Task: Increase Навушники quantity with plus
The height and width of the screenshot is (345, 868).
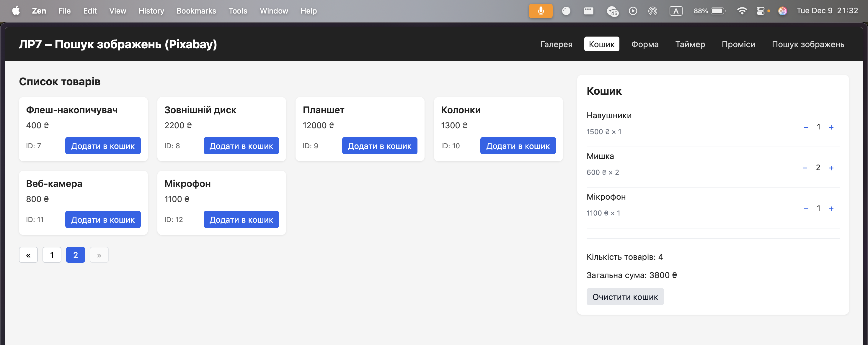Action: (x=831, y=127)
